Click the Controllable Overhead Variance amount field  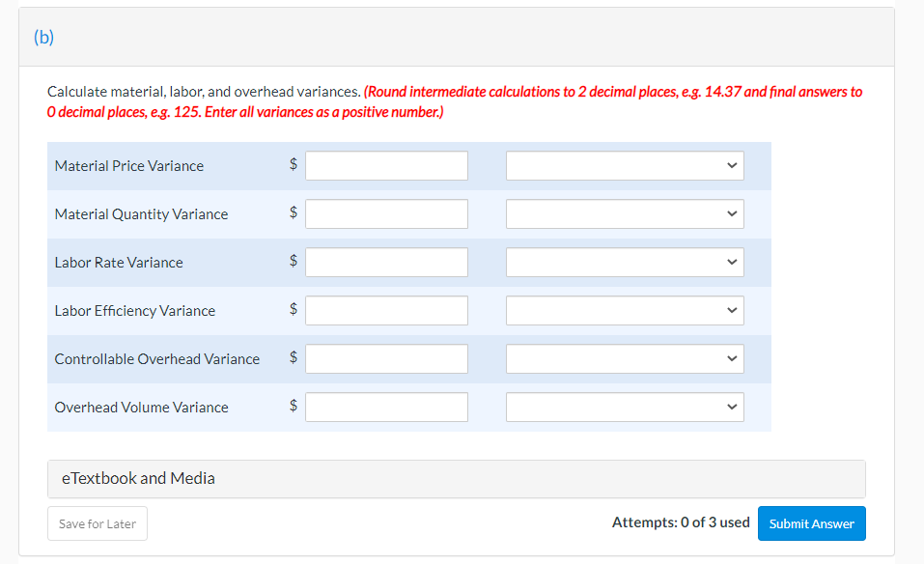pyautogui.click(x=386, y=359)
